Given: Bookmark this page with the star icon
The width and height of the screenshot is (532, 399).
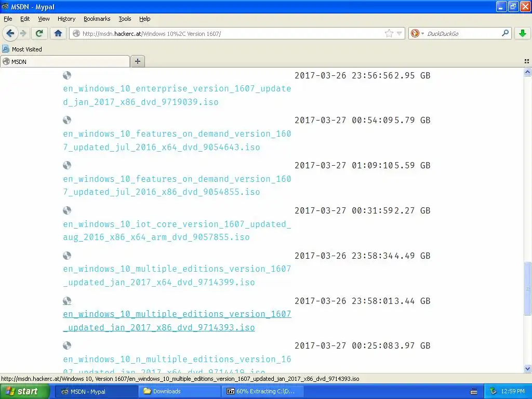Looking at the screenshot, I should 389,33.
